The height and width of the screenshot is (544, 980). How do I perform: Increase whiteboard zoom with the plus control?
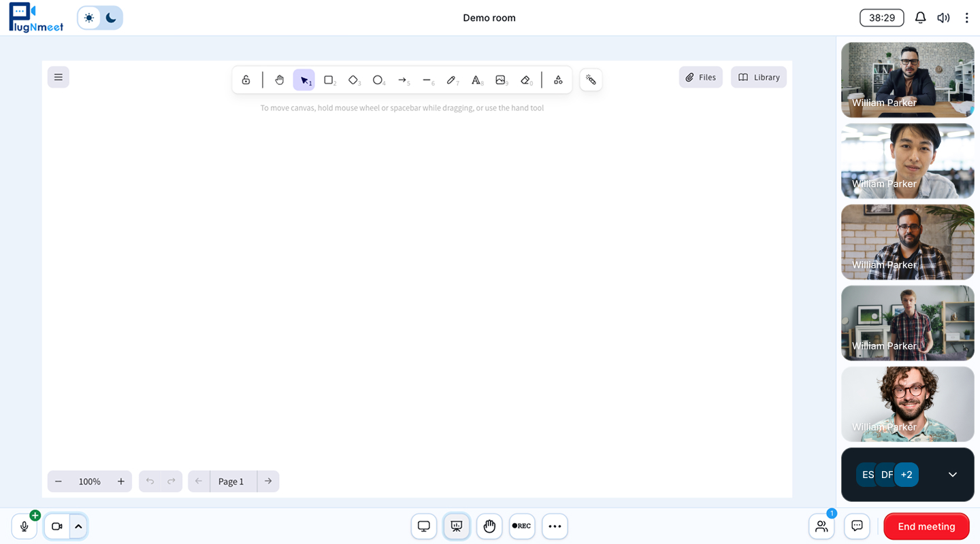[120, 481]
